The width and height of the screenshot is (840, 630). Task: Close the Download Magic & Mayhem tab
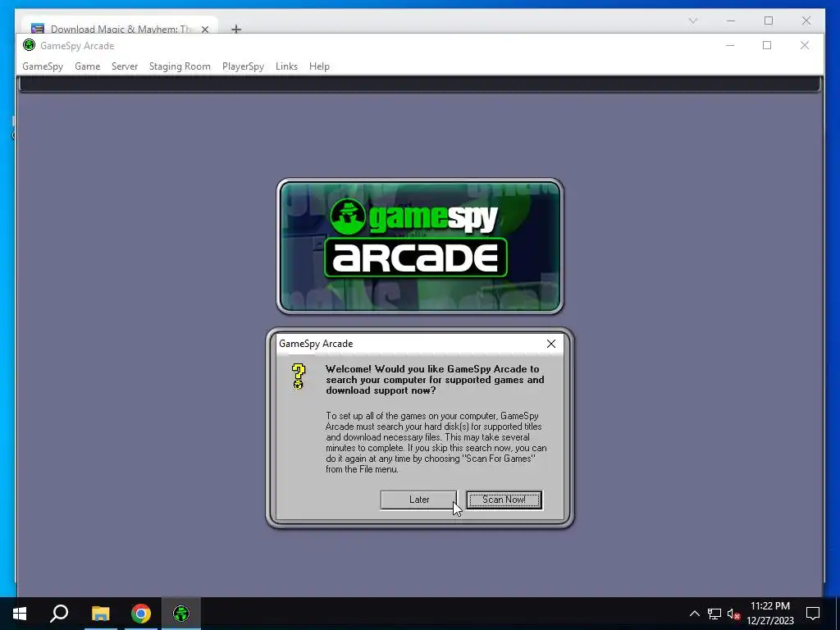pos(204,30)
